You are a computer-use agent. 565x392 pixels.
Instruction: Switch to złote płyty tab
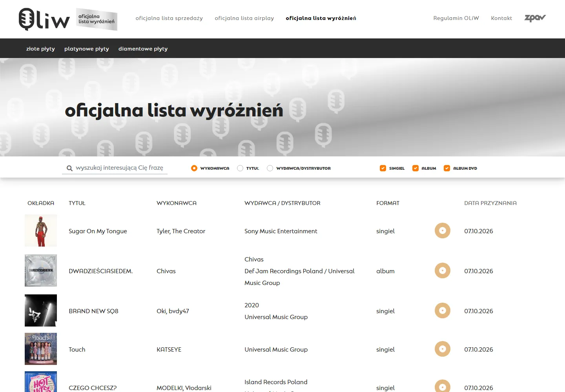(40, 49)
